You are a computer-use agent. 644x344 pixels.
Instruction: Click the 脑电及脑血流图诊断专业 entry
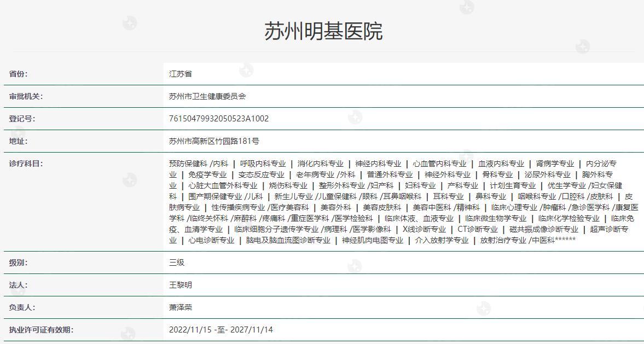tap(288, 241)
